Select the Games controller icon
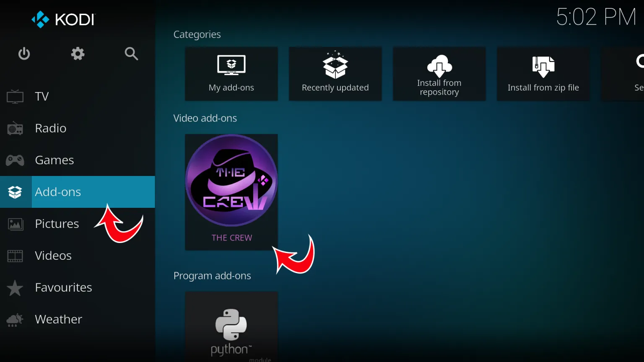Screen dimensions: 644x362 [15, 160]
